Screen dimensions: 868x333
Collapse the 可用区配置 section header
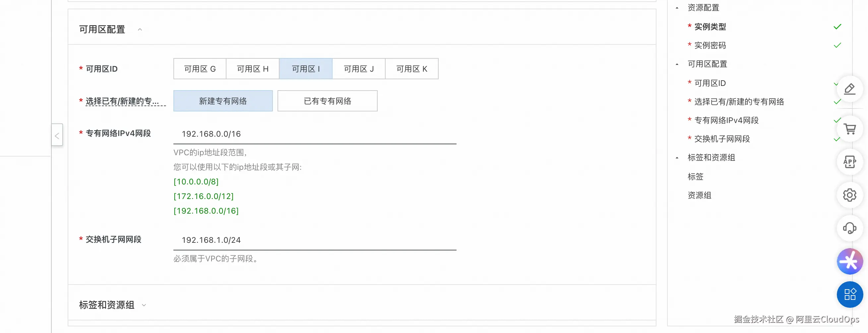(140, 30)
